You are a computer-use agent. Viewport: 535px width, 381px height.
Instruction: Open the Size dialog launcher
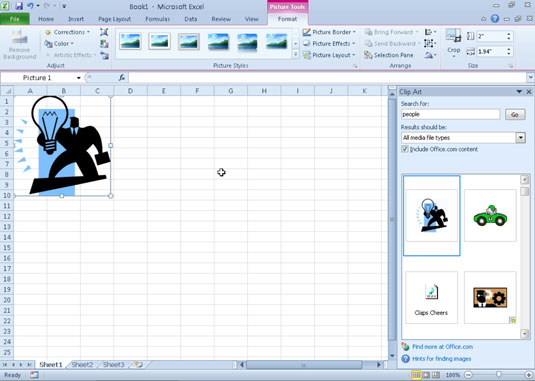[511, 66]
